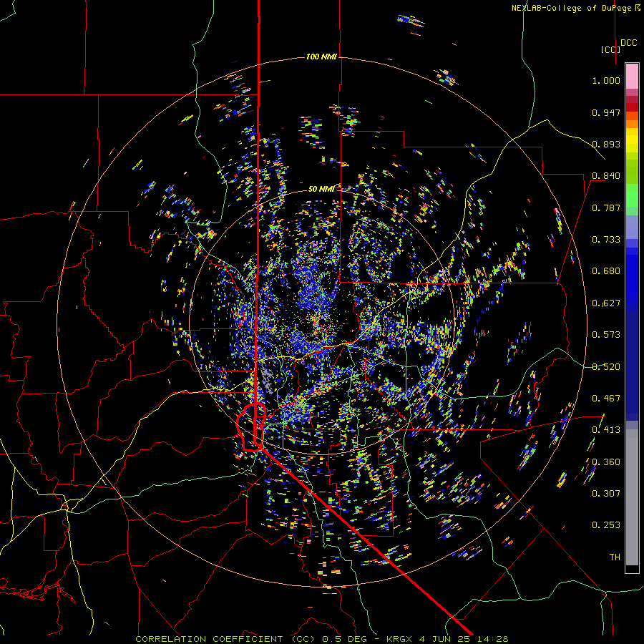The width and height of the screenshot is (644, 644).
Task: Click the 0.307 color scale value
Action: point(606,494)
